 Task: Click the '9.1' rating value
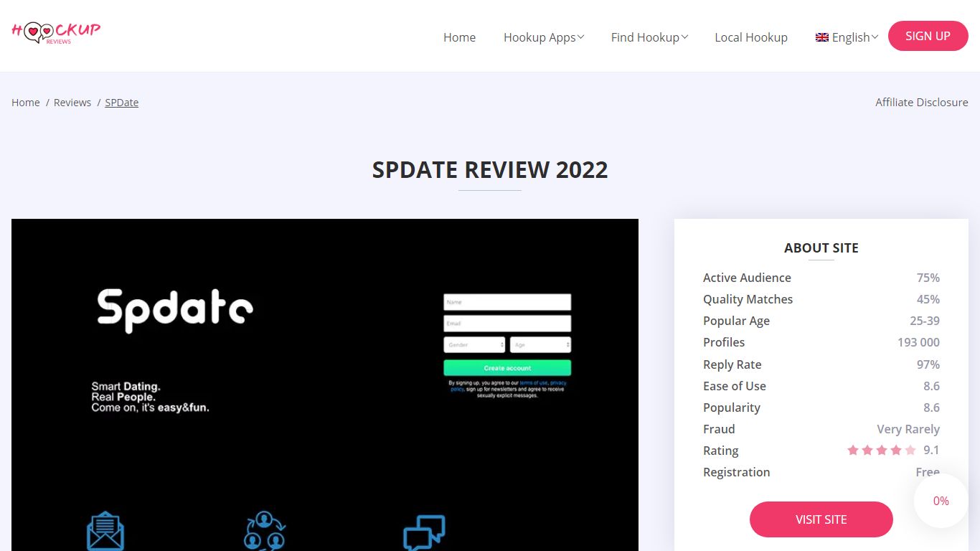931,451
